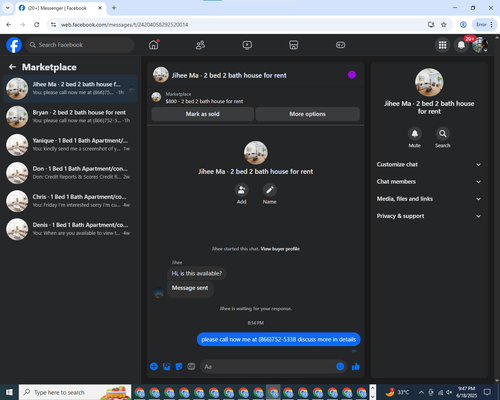Choose a sticker icon in composer

[179, 367]
